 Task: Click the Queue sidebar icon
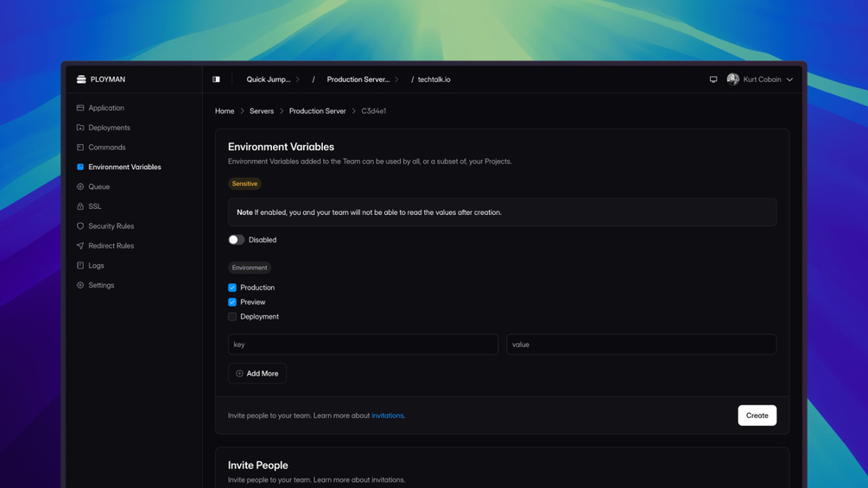[x=80, y=187]
